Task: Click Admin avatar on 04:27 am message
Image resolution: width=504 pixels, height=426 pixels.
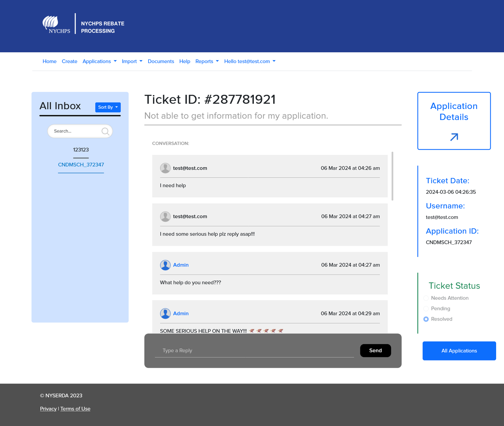Action: point(165,265)
